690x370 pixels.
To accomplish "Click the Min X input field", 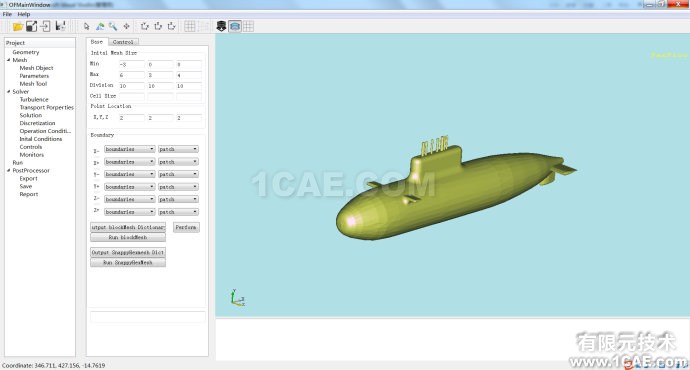I will tap(132, 64).
